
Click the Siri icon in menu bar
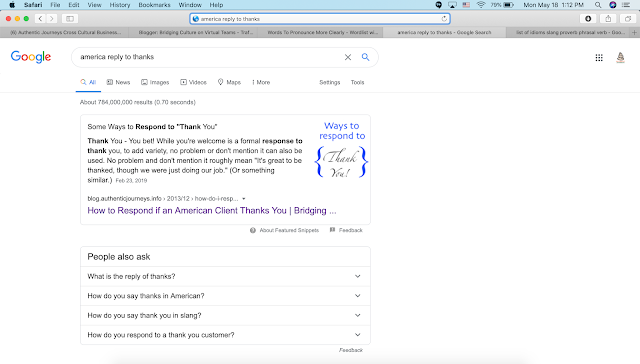click(x=613, y=5)
